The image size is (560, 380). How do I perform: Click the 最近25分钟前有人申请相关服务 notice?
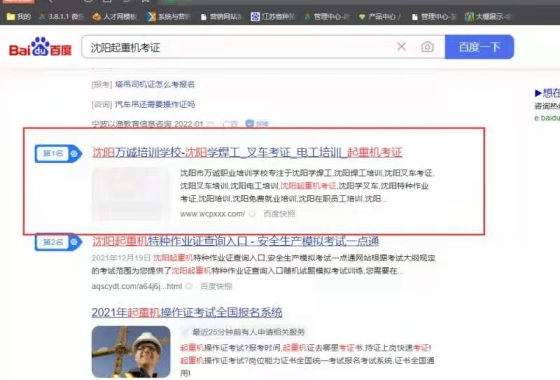point(249,332)
